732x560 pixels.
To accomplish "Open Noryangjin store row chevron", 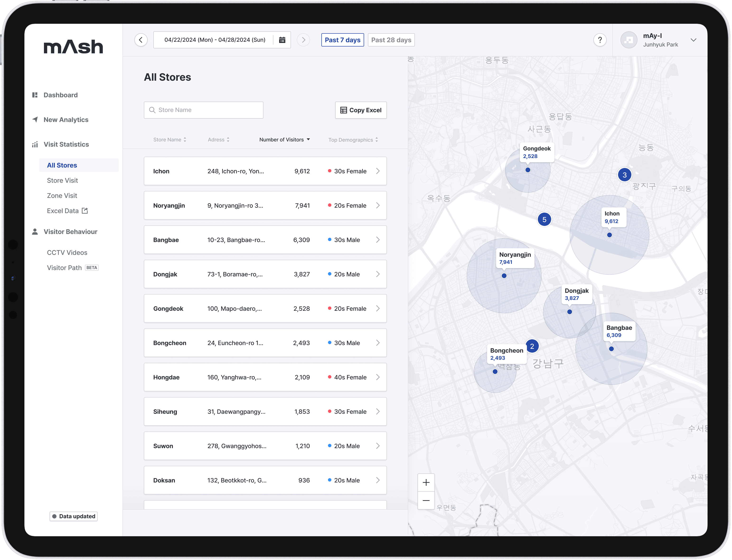I will [x=378, y=205].
